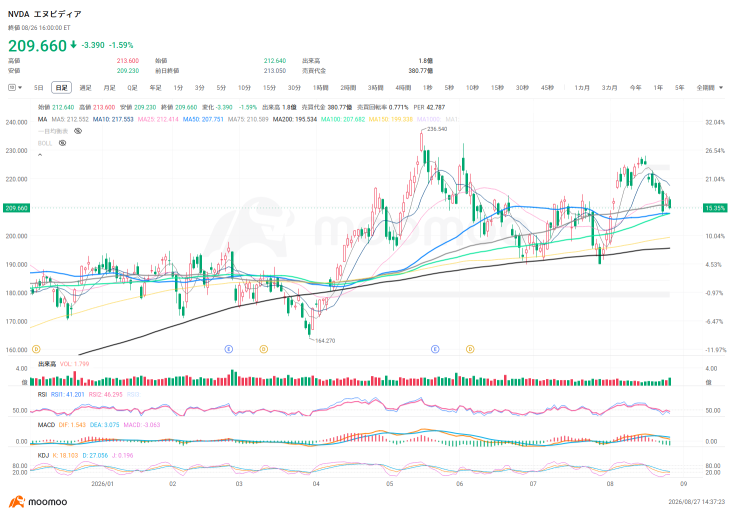Select the 30秒 interval

[x=522, y=87]
